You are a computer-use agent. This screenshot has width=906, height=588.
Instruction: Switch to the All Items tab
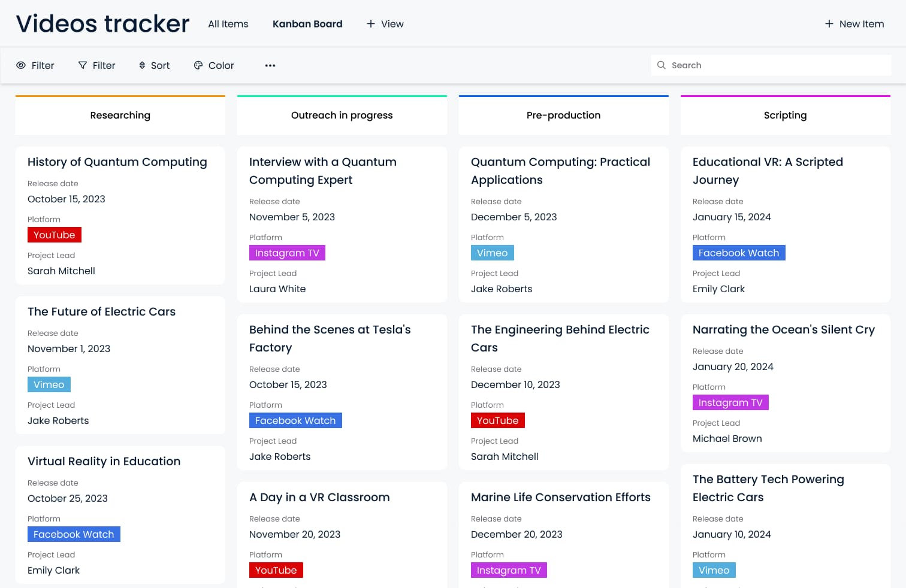pyautogui.click(x=228, y=24)
